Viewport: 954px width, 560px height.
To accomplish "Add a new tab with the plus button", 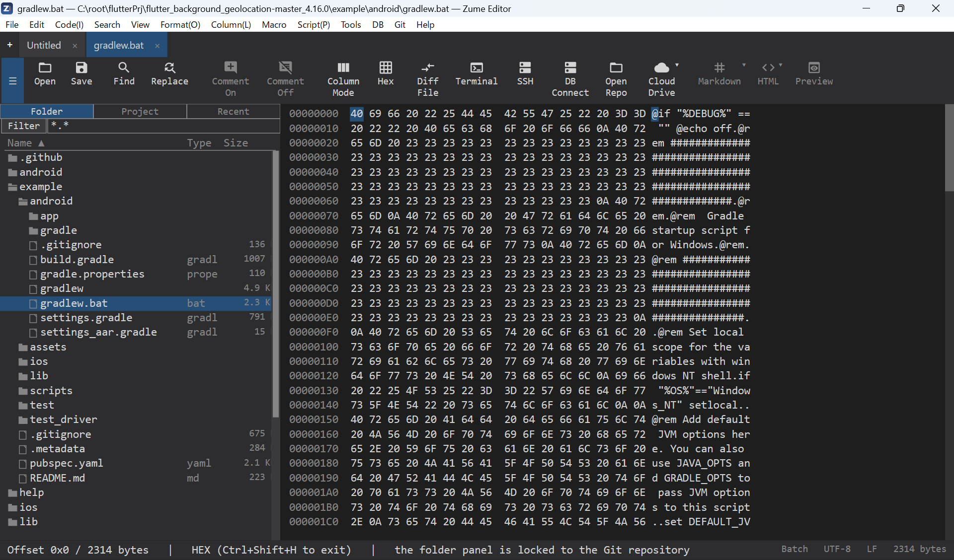I will [x=9, y=45].
